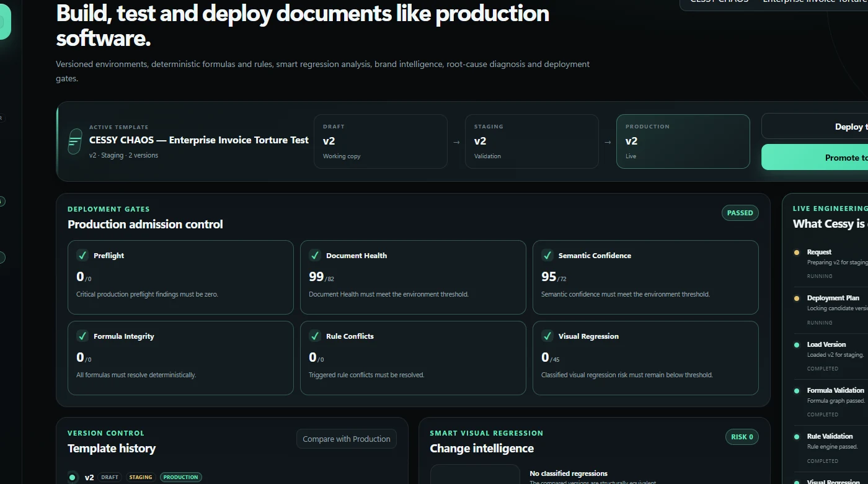Click the "Change intelligence" heading
This screenshot has height=484, width=868.
[x=482, y=448]
